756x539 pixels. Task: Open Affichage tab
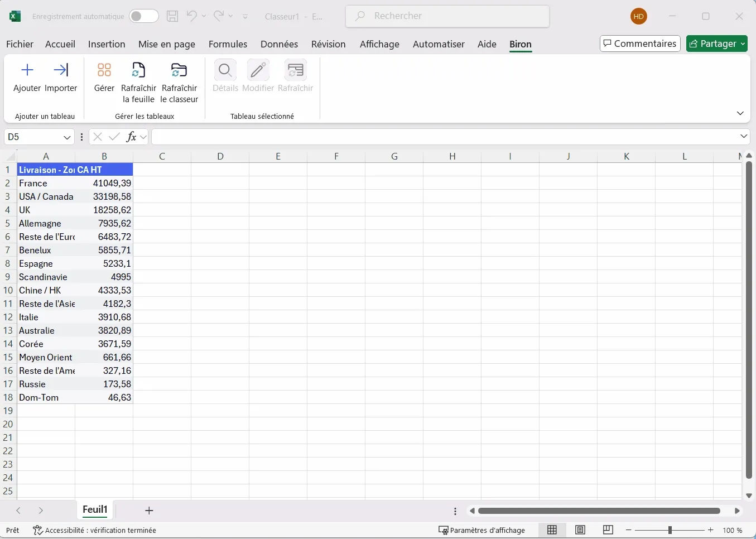(x=379, y=44)
